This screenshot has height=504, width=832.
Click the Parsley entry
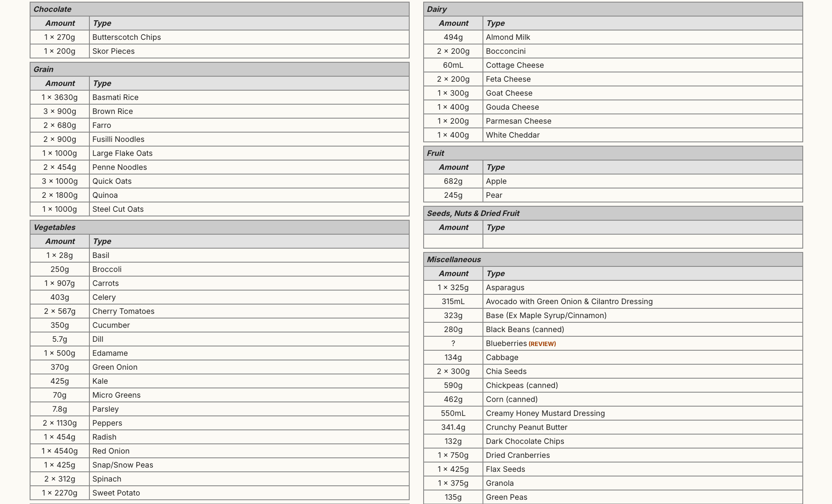[x=219, y=409]
